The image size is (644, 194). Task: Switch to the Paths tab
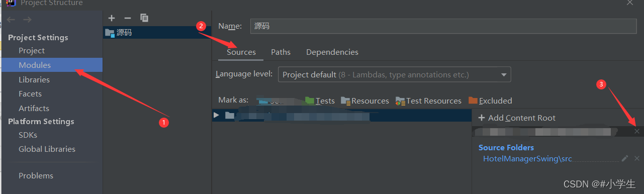tap(281, 52)
